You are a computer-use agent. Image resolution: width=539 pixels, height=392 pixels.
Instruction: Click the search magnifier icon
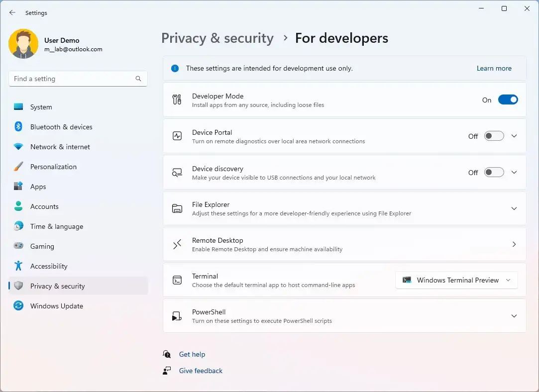pyautogui.click(x=138, y=79)
